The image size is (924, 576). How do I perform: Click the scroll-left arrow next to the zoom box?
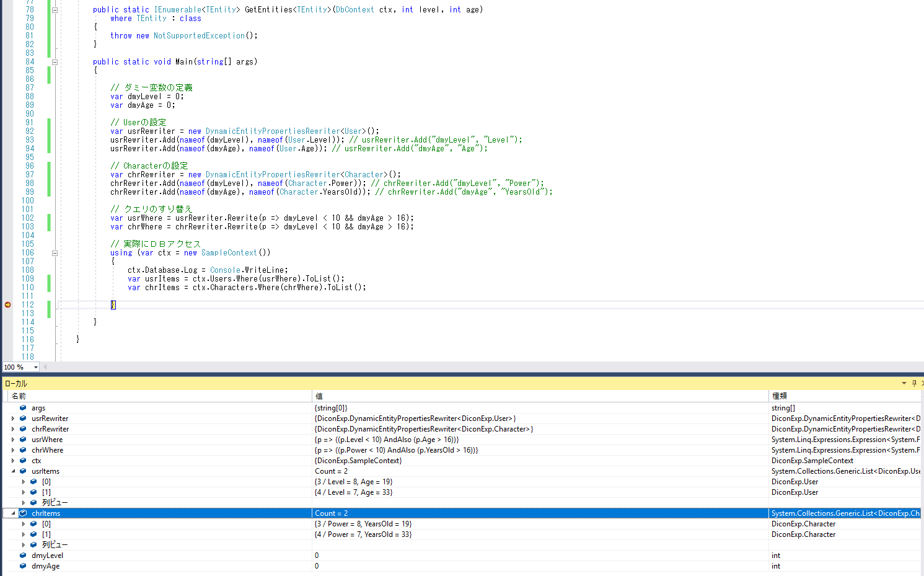45,367
